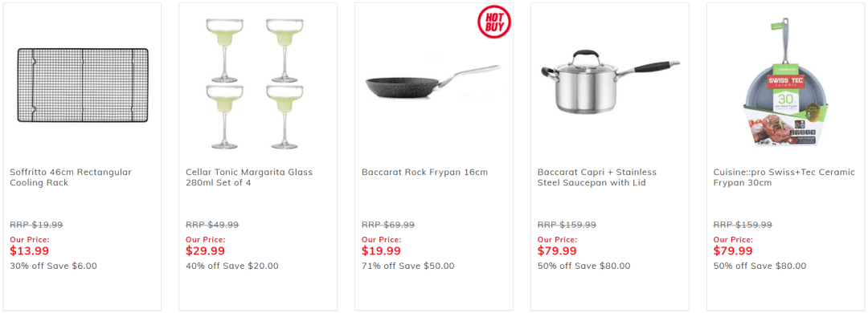The width and height of the screenshot is (868, 313).
Task: Click the $79.99 saucepan price
Action: (x=558, y=251)
